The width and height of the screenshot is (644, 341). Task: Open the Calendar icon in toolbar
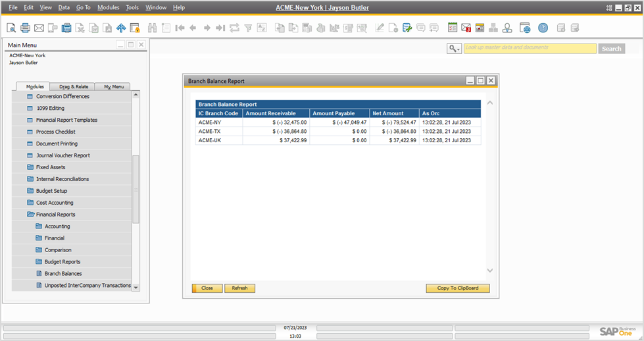tap(453, 28)
